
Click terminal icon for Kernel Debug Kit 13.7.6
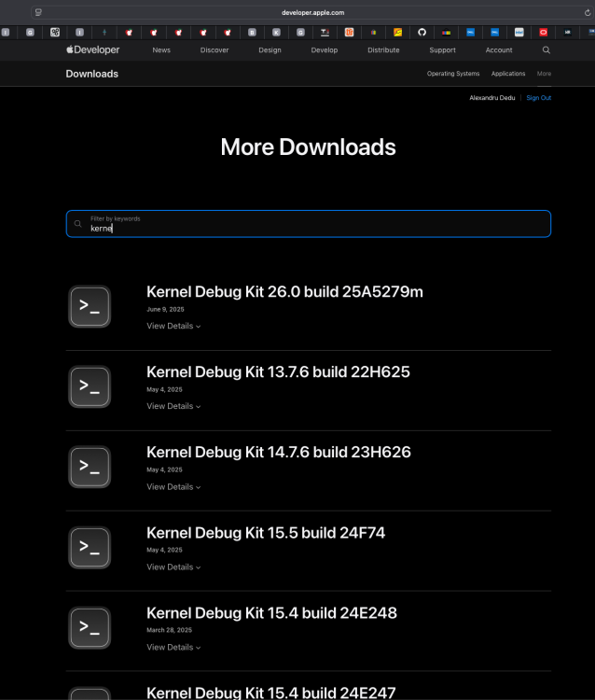tap(90, 386)
